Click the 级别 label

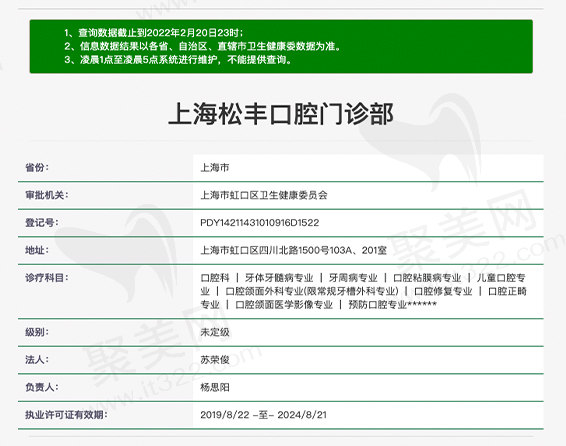point(37,332)
